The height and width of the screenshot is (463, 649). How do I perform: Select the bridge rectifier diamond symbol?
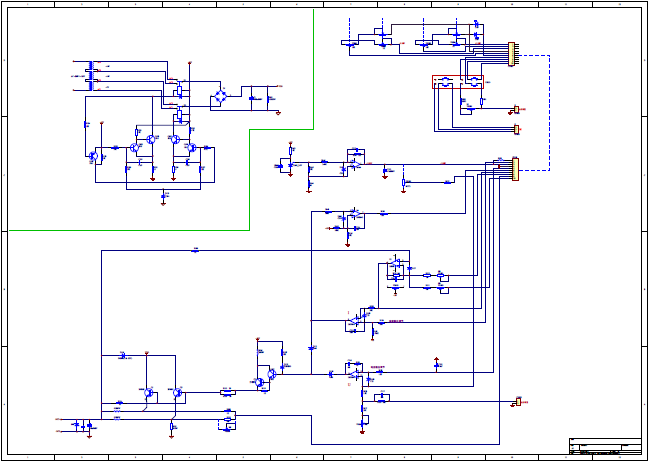coord(221,97)
